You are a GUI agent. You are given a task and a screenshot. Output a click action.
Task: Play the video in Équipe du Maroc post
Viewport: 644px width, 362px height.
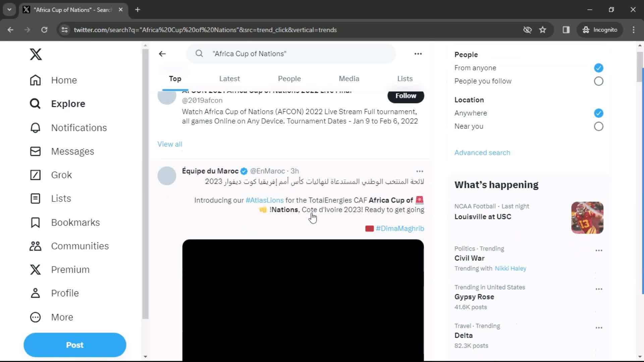point(303,300)
